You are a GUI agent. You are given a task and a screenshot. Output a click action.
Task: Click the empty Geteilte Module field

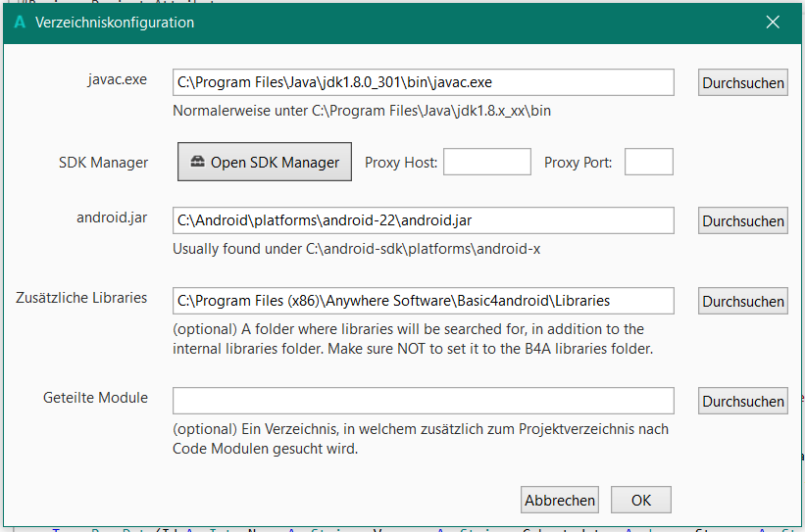point(423,401)
